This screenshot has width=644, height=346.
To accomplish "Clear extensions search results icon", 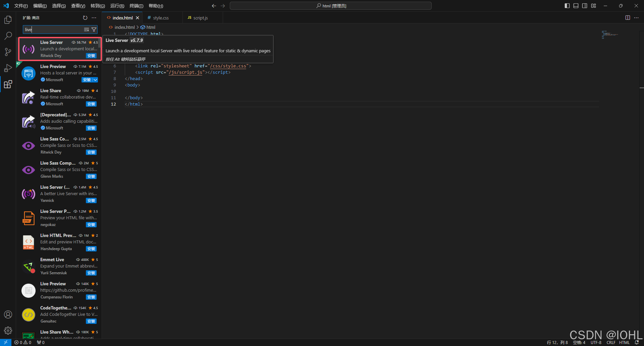I will (x=87, y=30).
